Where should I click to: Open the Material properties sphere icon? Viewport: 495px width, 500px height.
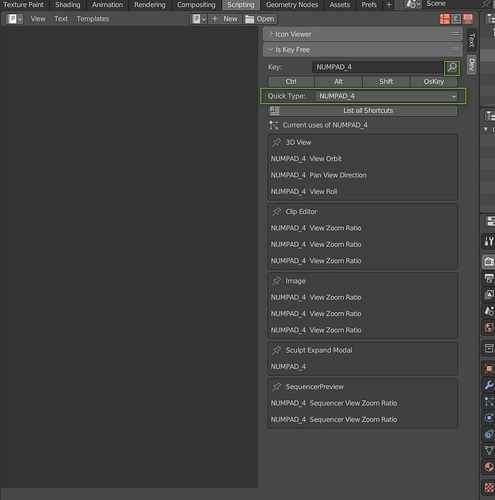point(489,467)
